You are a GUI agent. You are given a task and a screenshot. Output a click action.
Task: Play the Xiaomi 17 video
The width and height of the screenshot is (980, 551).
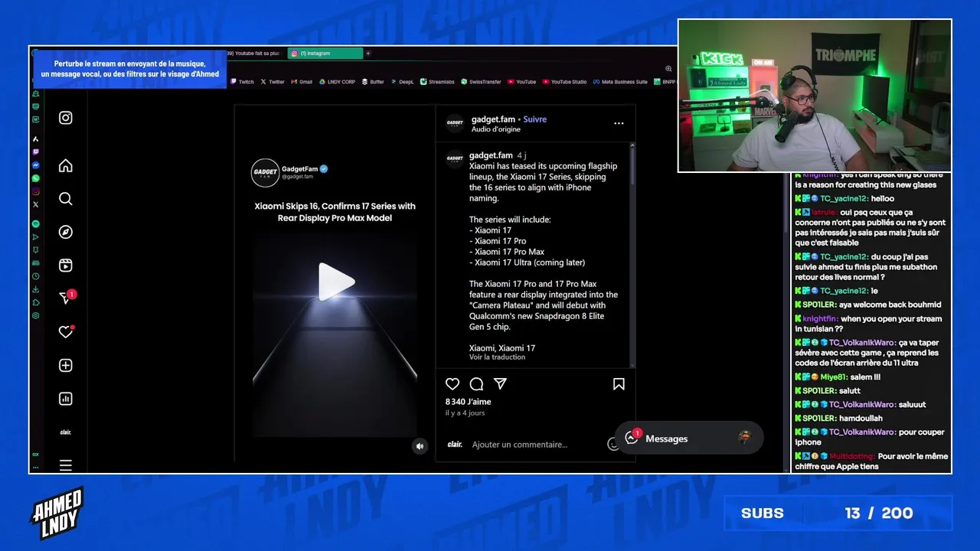tap(336, 282)
